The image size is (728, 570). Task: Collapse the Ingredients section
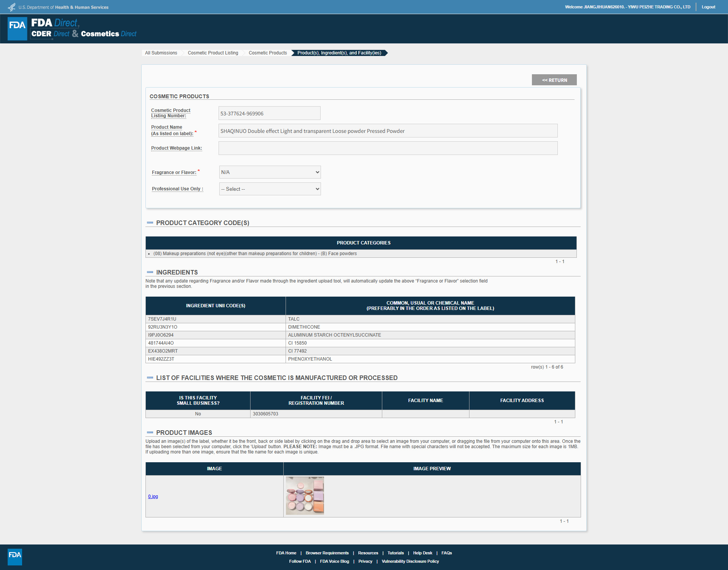150,272
